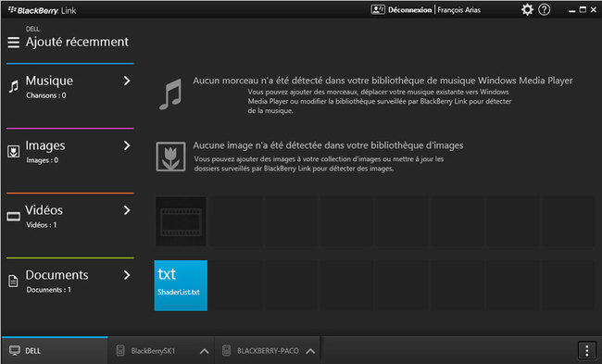Expand the Musique category chevron
This screenshot has width=602, height=364.
coord(127,81)
